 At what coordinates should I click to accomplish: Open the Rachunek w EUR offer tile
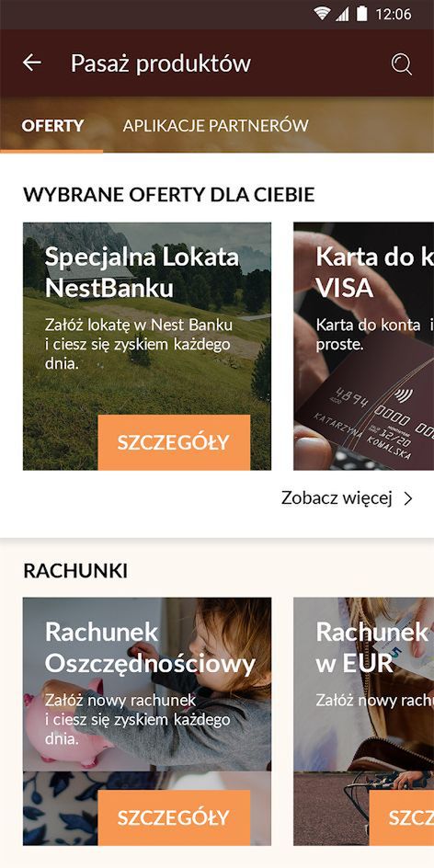point(364,721)
